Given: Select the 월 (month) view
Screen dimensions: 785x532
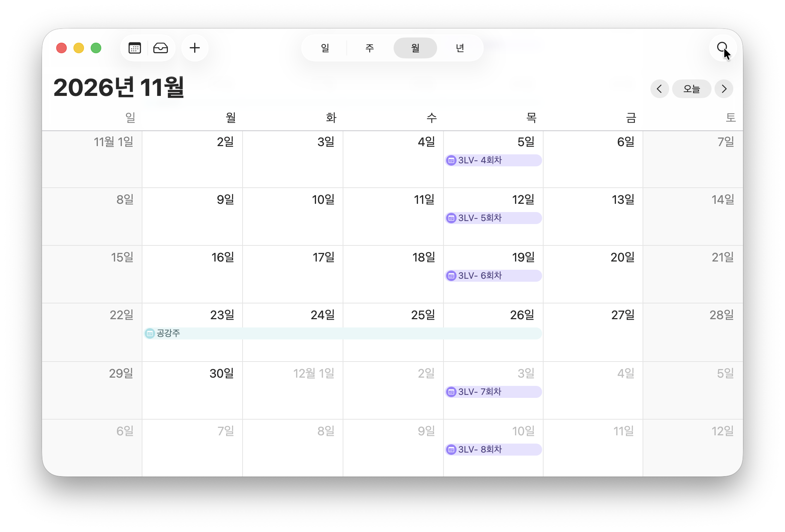Looking at the screenshot, I should coord(415,48).
